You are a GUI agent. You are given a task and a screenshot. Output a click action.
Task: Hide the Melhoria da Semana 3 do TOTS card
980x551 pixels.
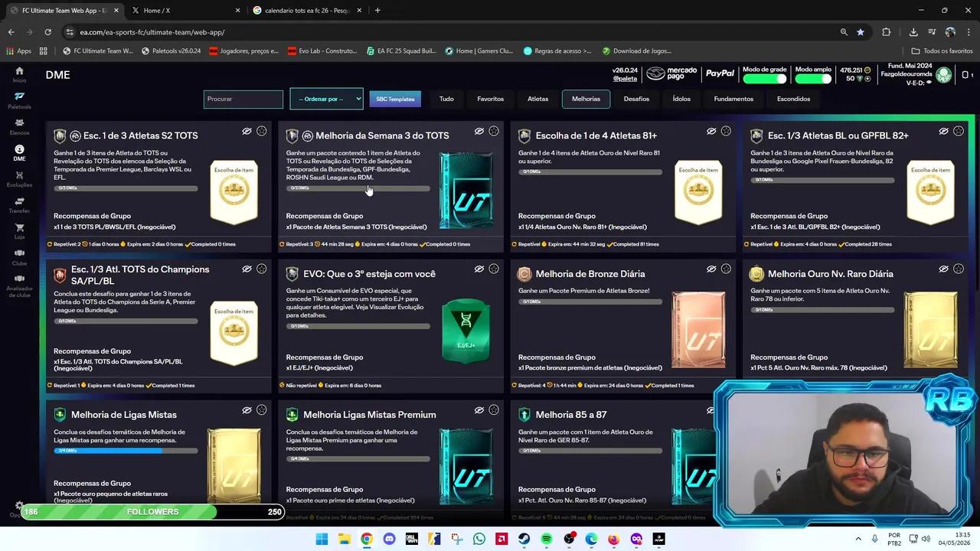[479, 131]
